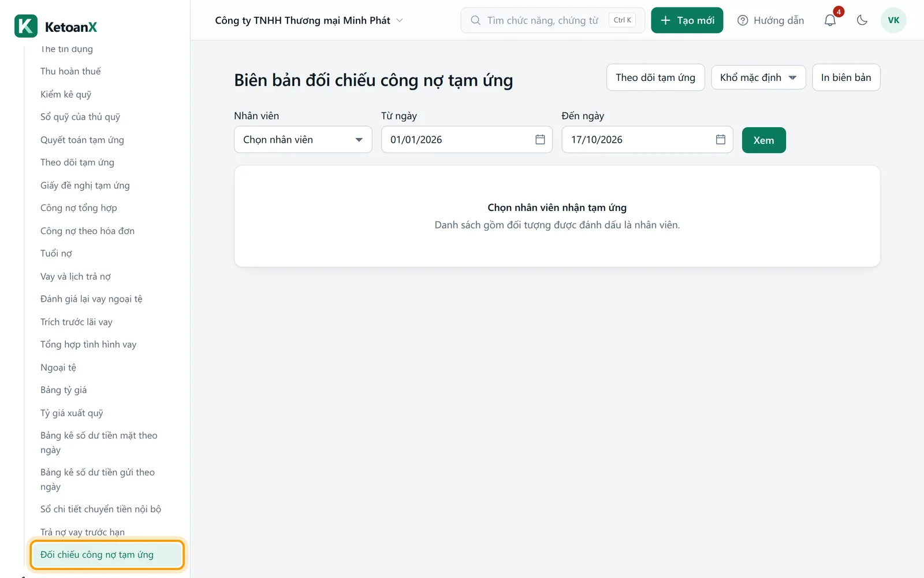
Task: Open Bảng kê số dư tiền gửi theo ngày
Action: pyautogui.click(x=98, y=479)
